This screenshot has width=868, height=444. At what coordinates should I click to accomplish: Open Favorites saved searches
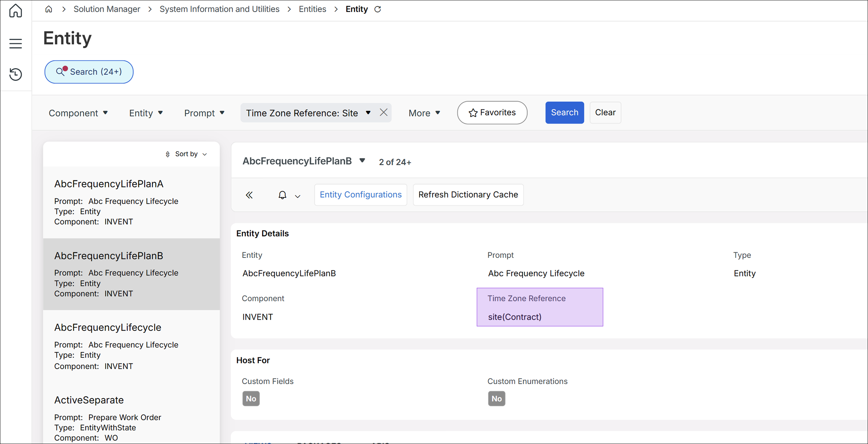coord(492,113)
